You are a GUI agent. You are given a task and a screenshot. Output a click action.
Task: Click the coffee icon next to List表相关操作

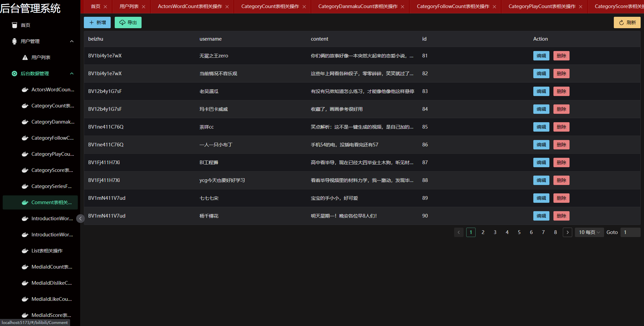[25, 251]
